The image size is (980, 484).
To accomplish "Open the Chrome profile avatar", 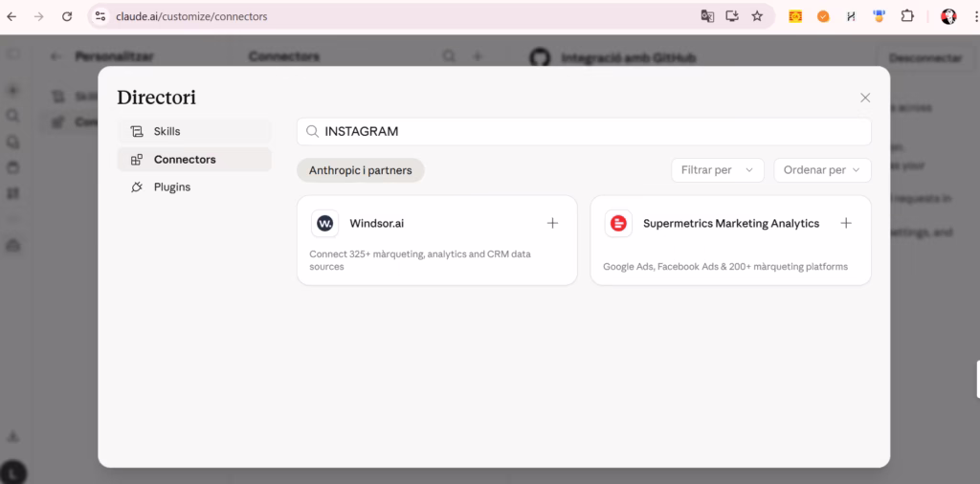I will pos(948,17).
